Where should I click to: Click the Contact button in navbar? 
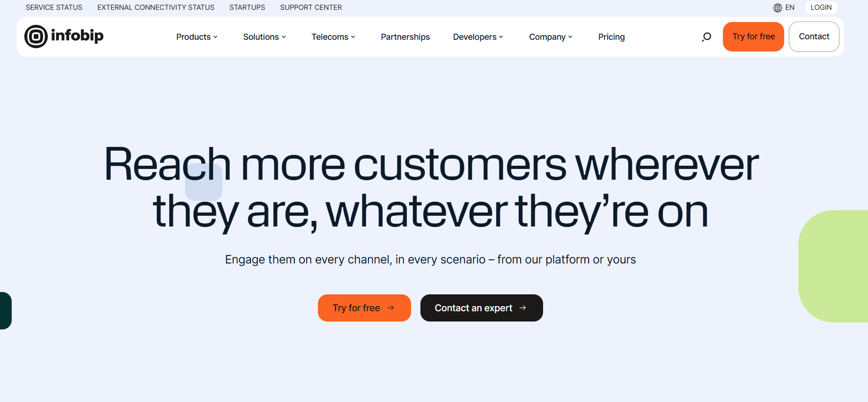[814, 37]
